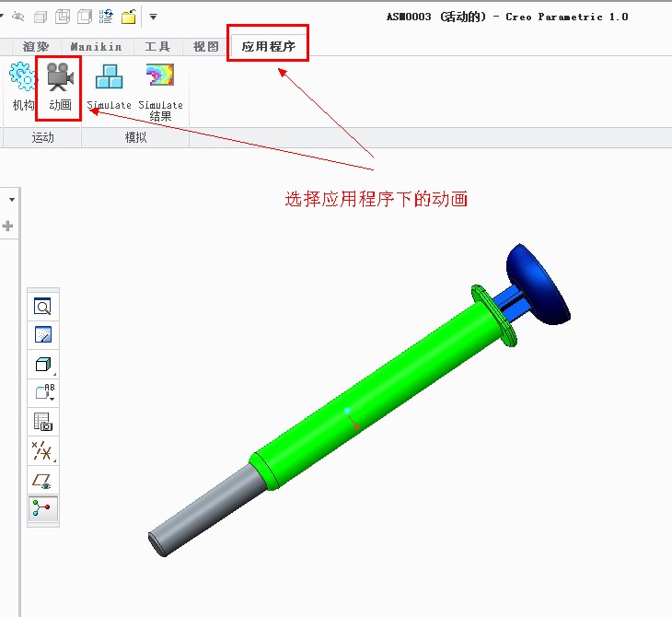
Task: Open the display style cube in graphics toolbar
Action: pyautogui.click(x=43, y=365)
